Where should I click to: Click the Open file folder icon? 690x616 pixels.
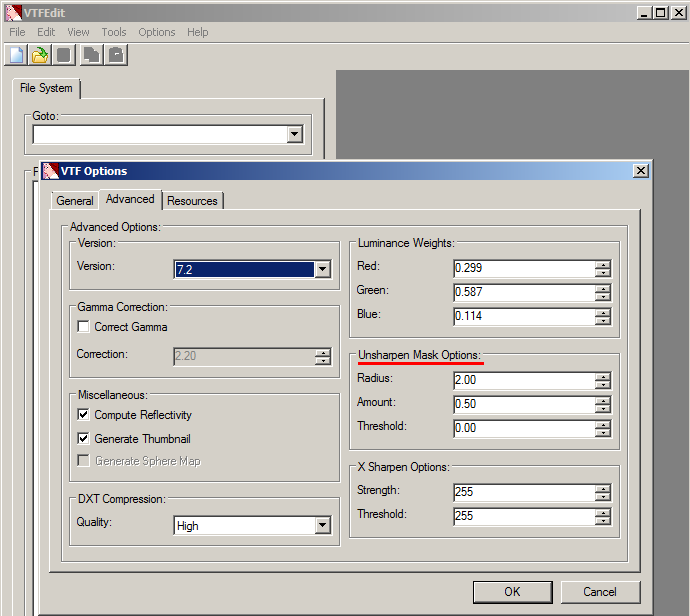40,55
